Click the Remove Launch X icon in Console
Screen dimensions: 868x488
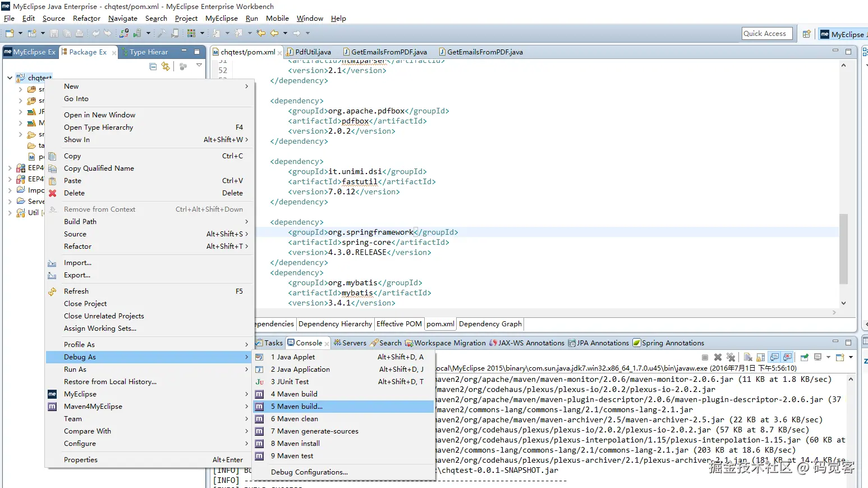tap(718, 357)
